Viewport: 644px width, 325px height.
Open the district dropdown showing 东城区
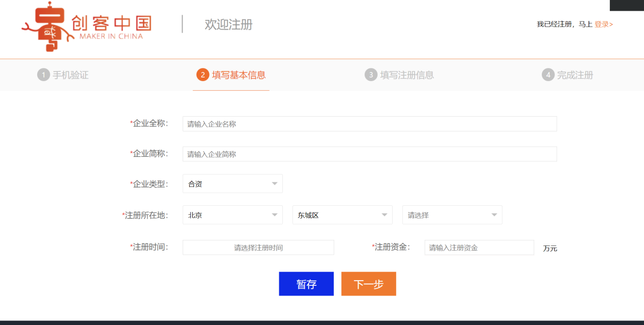[x=342, y=215]
